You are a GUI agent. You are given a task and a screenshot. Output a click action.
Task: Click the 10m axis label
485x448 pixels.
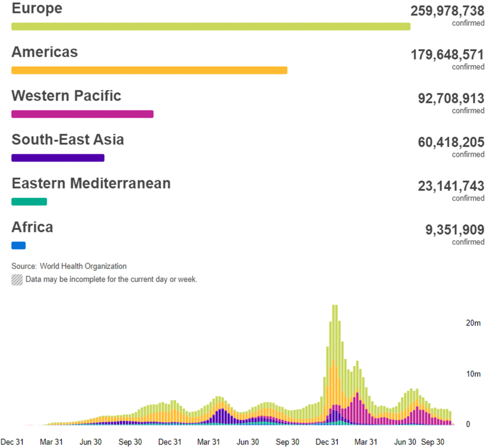473,374
